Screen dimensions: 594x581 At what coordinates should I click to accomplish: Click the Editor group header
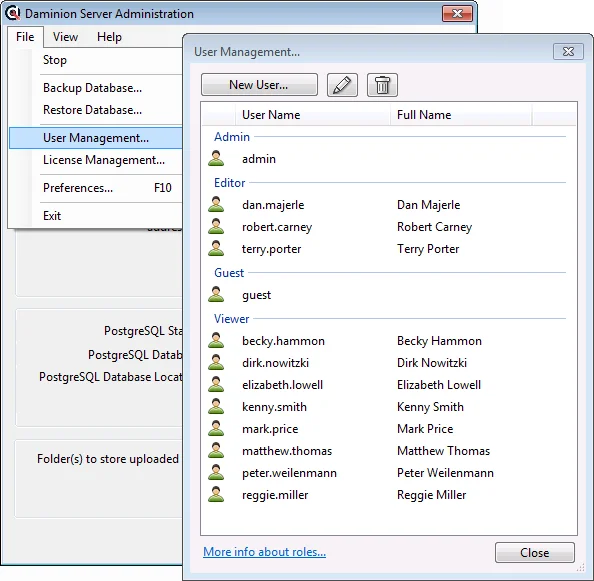pos(230,183)
